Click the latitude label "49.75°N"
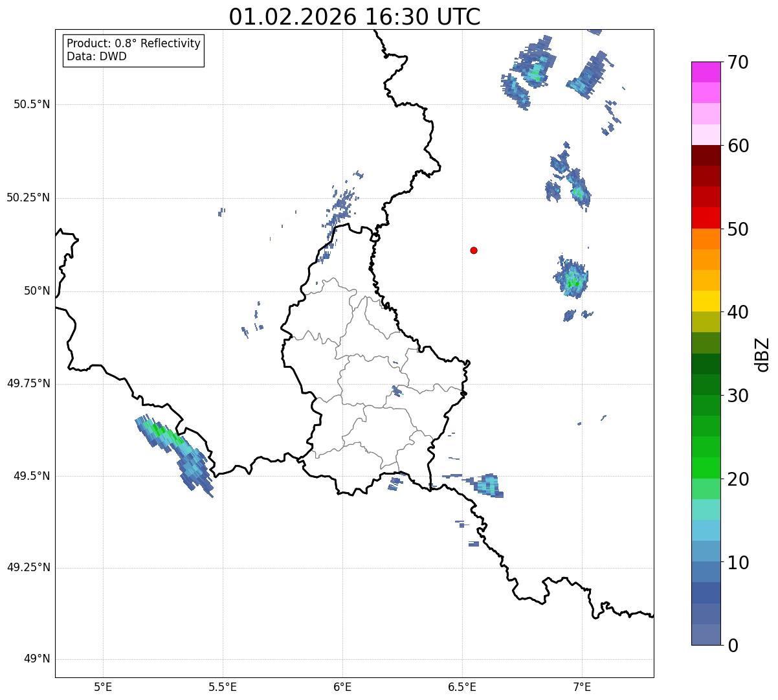Image resolution: width=778 pixels, height=700 pixels. coord(28,383)
